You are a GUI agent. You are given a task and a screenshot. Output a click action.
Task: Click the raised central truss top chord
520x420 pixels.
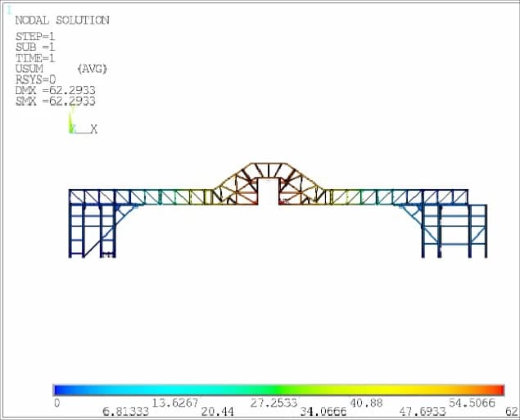269,164
